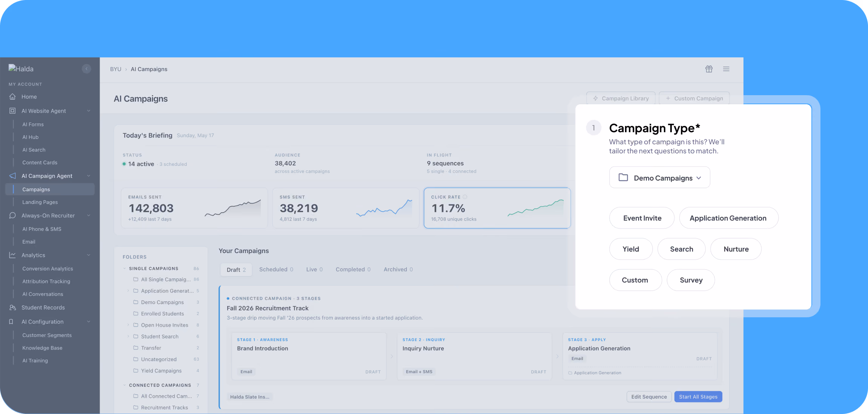Screen dimensions: 868x414
Task: Open Campaigns in the sidebar
Action: (x=50, y=189)
